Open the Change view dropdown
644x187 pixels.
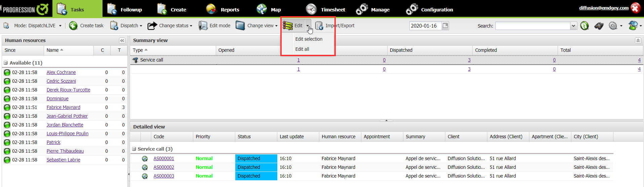(256, 26)
